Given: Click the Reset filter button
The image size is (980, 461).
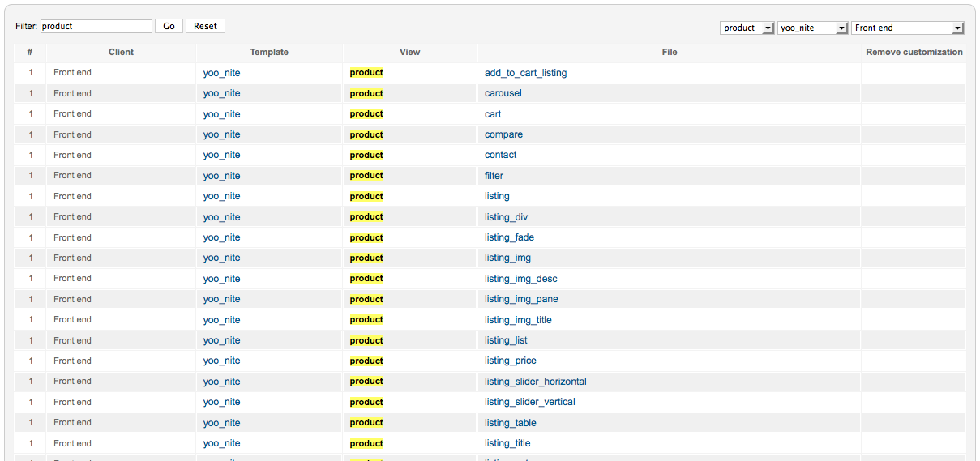Looking at the screenshot, I should pyautogui.click(x=205, y=26).
